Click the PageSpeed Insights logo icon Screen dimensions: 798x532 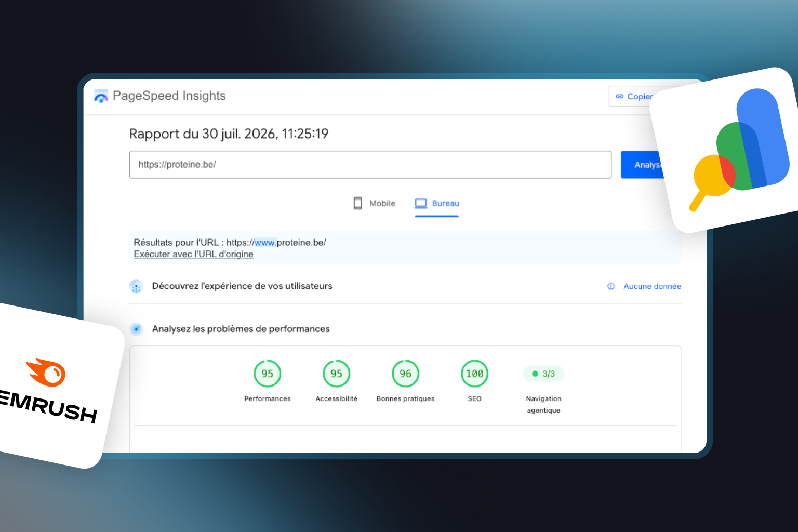(x=101, y=96)
